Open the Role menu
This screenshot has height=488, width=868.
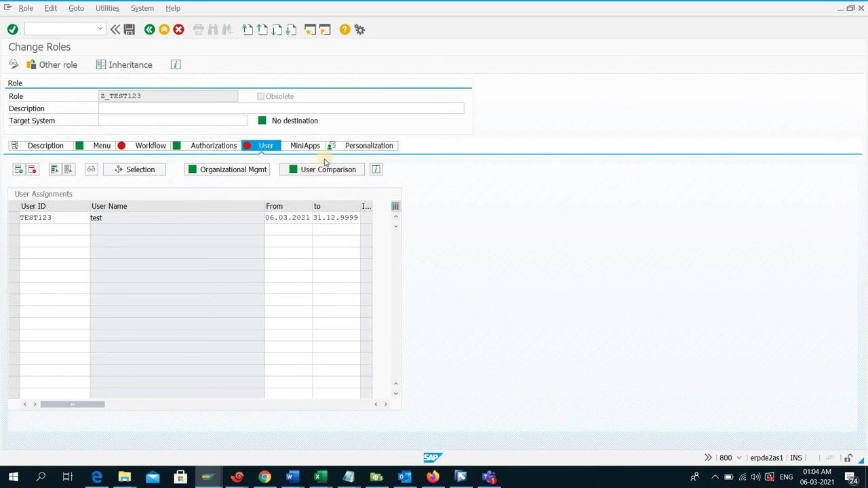pos(26,8)
